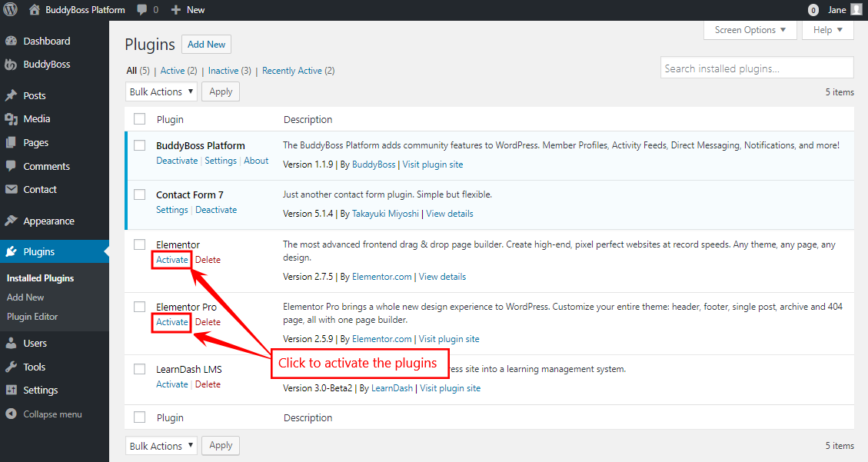Expand the Screen Options panel
868x462 pixels.
[750, 29]
